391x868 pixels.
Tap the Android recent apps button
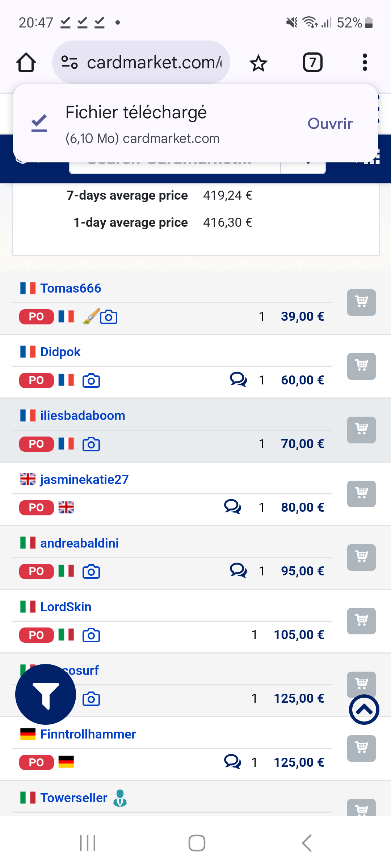tap(88, 843)
